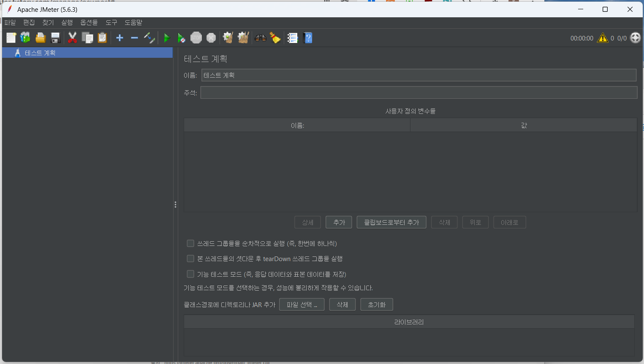Open the 도구 menu
This screenshot has width=644, height=364.
111,22
